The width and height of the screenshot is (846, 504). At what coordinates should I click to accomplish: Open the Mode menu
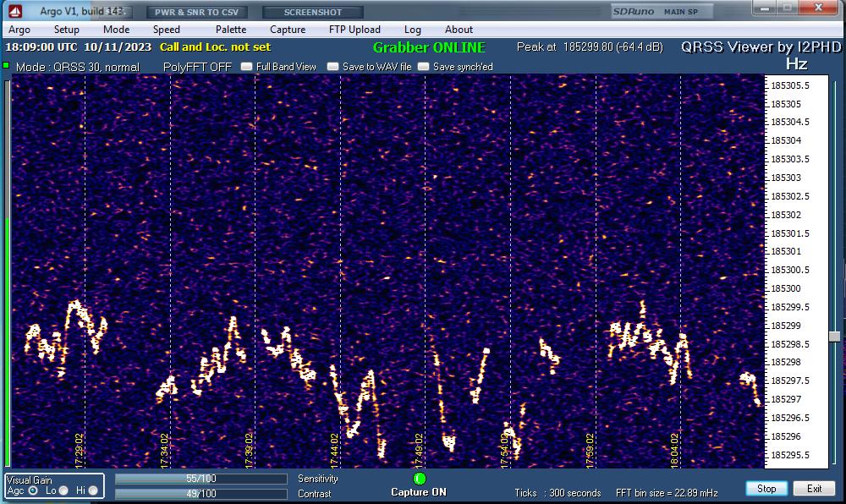pyautogui.click(x=117, y=30)
